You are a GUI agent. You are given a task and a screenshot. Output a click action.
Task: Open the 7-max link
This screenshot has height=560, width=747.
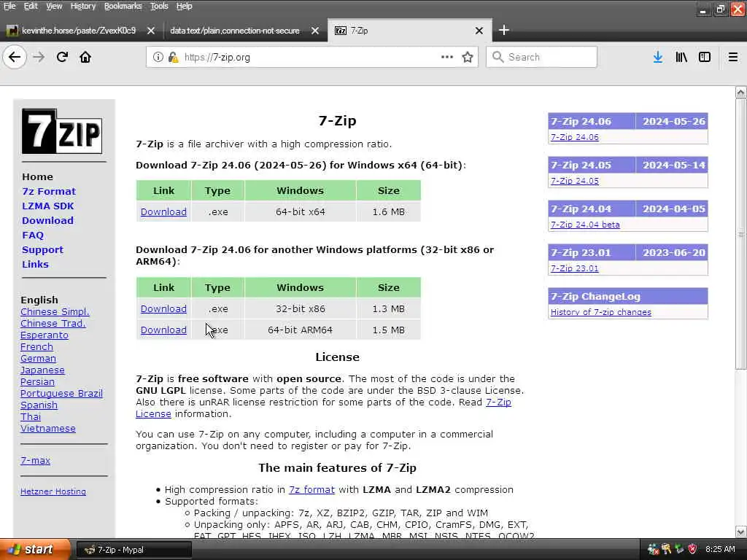(35, 461)
